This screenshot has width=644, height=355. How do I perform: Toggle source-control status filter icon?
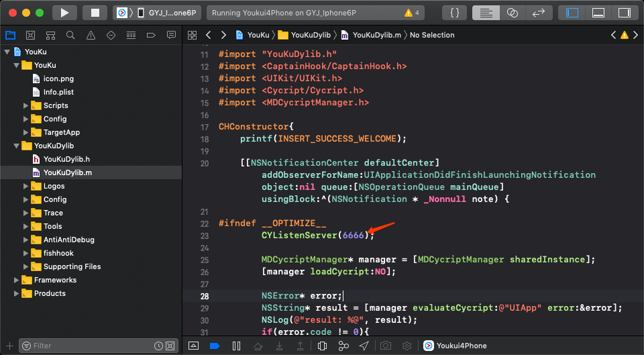170,346
